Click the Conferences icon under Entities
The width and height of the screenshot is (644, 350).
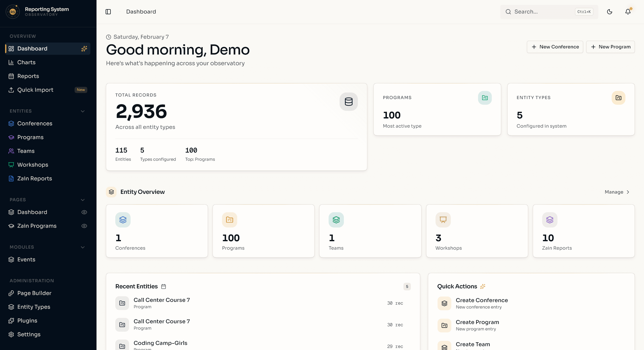coord(11,123)
